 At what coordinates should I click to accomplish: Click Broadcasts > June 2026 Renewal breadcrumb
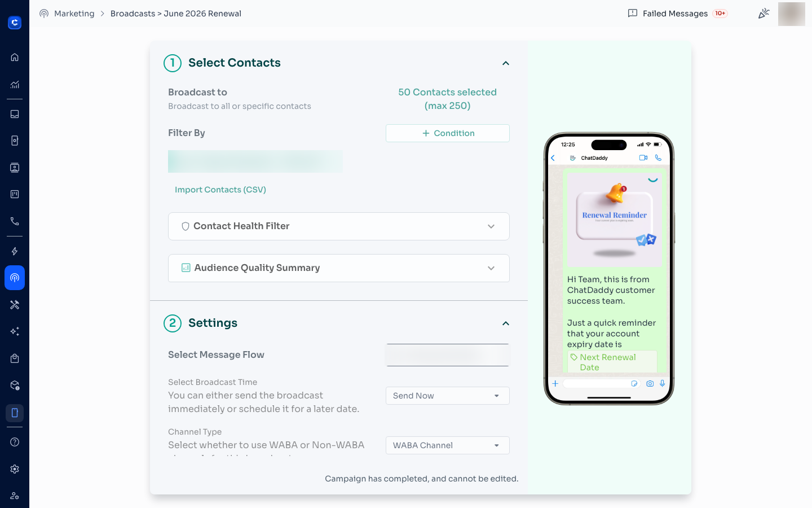point(176,14)
